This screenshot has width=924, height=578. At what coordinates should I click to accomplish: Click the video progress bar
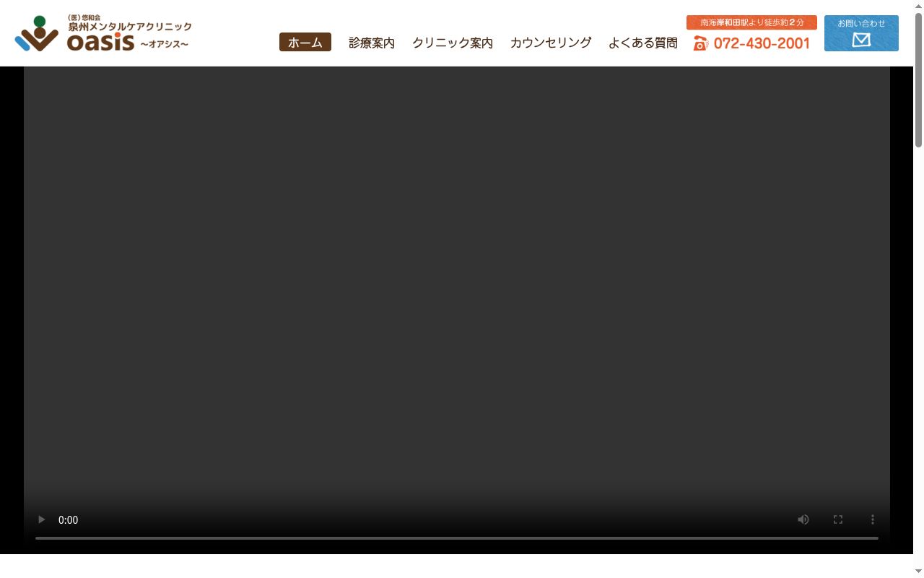point(457,538)
